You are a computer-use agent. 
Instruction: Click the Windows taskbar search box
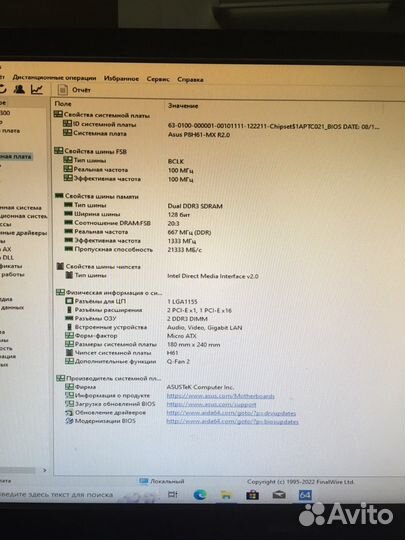click(x=57, y=495)
